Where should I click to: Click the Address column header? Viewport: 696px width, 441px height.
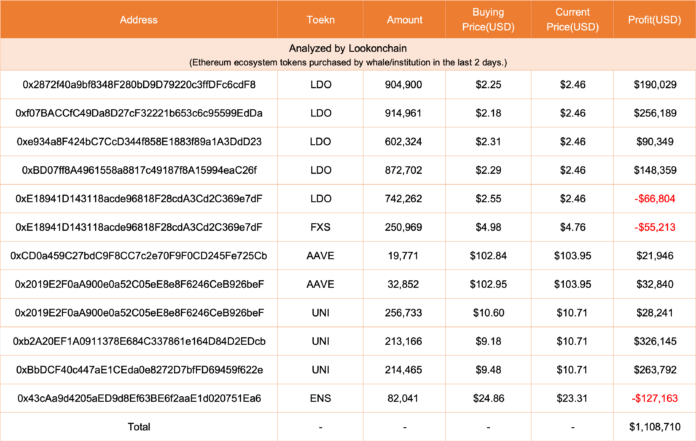[138, 20]
